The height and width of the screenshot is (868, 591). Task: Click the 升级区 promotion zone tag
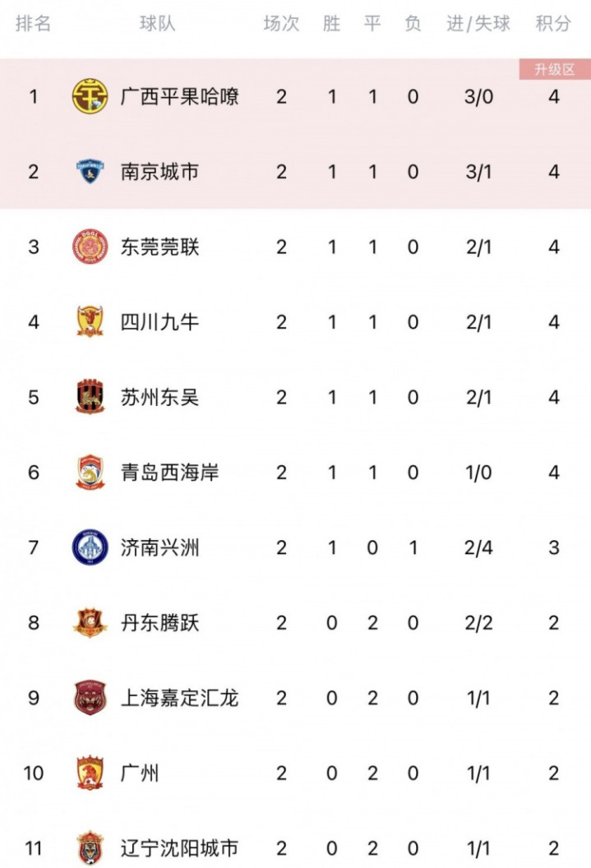click(555, 69)
